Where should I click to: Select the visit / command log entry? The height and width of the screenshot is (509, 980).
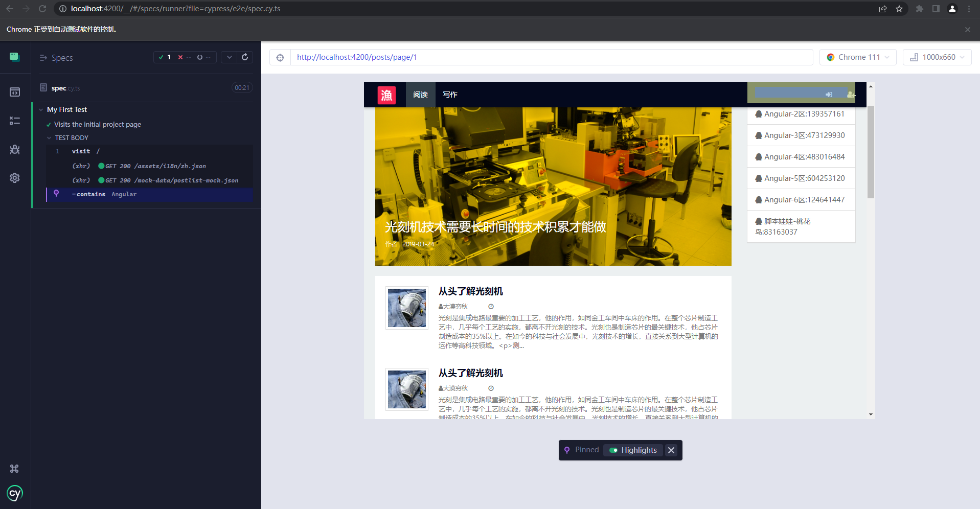click(x=149, y=151)
